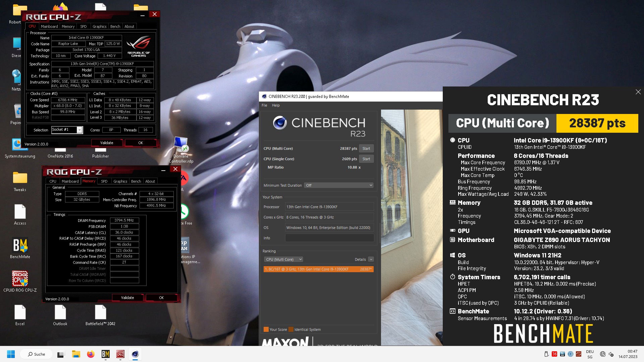Click the Core Voltage 1.440 V value

(x=109, y=56)
